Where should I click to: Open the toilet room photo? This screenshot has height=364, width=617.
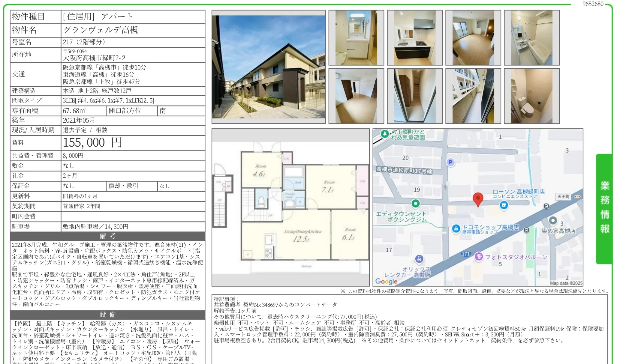532,96
